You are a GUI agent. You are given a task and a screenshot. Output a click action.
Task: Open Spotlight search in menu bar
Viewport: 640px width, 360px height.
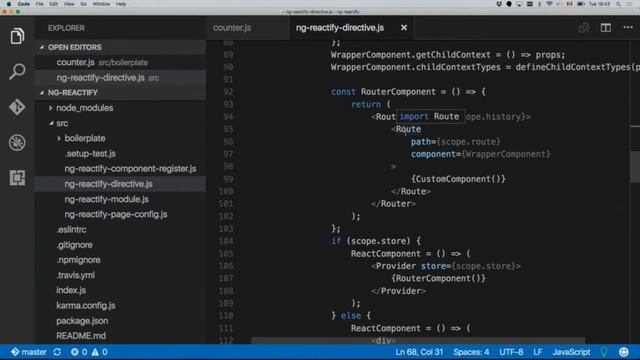[x=618, y=4]
